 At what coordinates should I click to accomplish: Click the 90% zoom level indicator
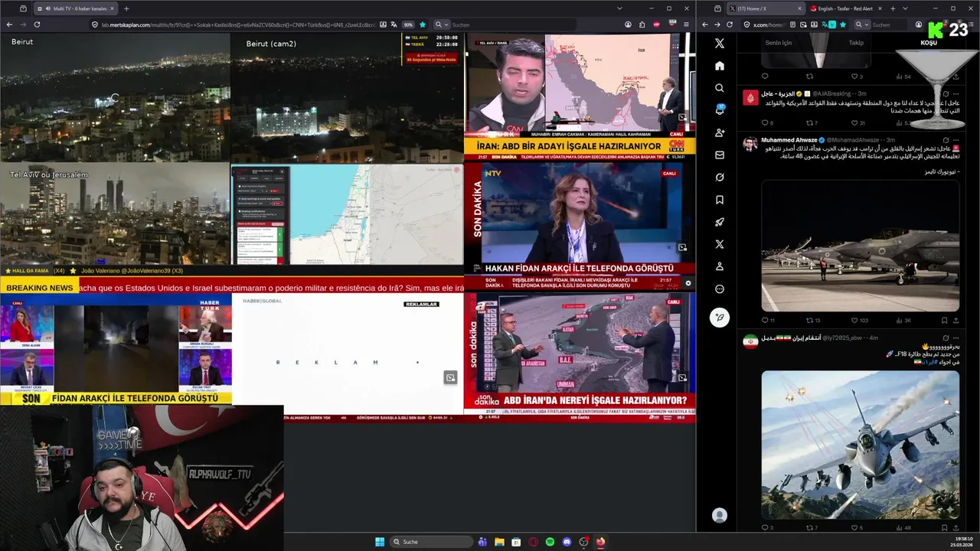(408, 24)
